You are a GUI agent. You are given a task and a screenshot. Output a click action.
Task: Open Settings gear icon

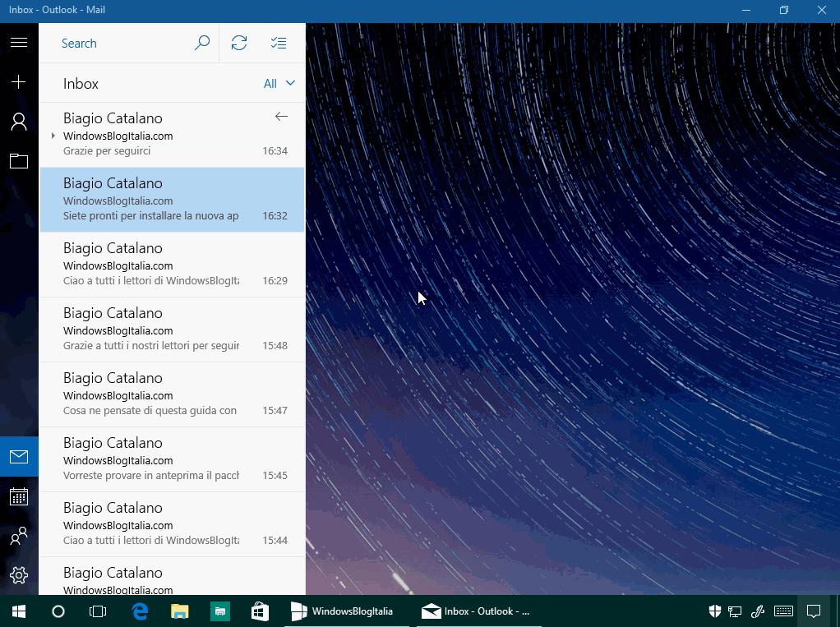[19, 575]
